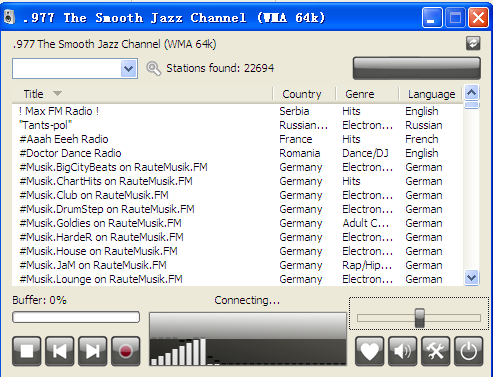Click the audio spectrum visualizer display
The width and height of the screenshot is (493, 377).
coord(248,339)
